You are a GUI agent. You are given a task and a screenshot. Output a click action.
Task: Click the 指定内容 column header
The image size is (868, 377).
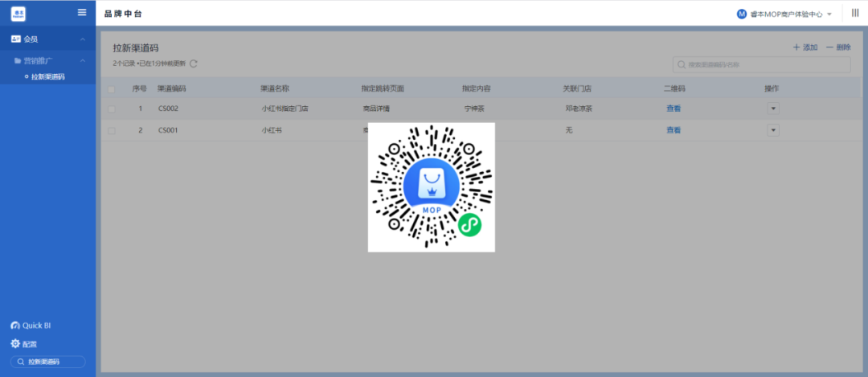(x=477, y=88)
